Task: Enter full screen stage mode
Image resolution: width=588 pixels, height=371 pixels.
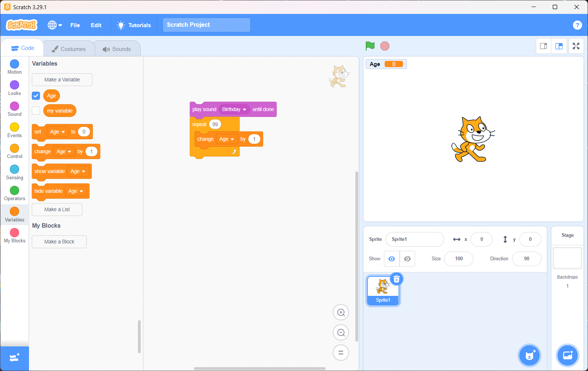Action: (576, 46)
